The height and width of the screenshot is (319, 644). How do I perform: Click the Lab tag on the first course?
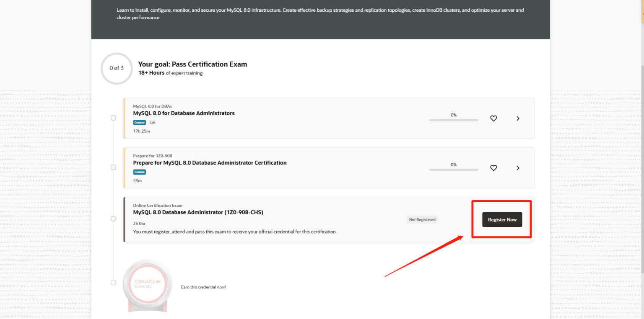pyautogui.click(x=152, y=122)
